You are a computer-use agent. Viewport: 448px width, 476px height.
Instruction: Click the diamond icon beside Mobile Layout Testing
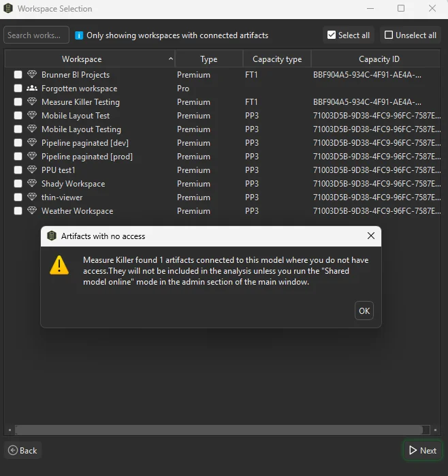[32, 129]
